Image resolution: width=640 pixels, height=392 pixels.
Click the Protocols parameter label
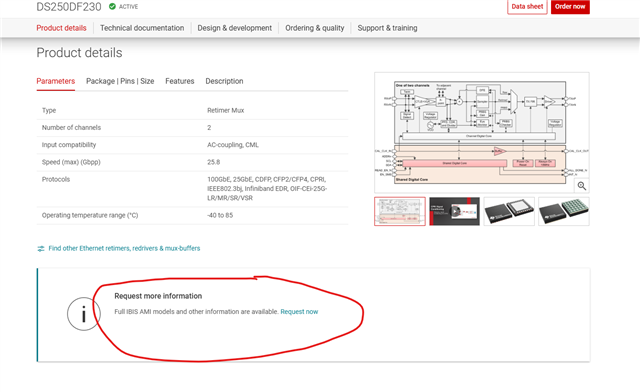tap(56, 179)
